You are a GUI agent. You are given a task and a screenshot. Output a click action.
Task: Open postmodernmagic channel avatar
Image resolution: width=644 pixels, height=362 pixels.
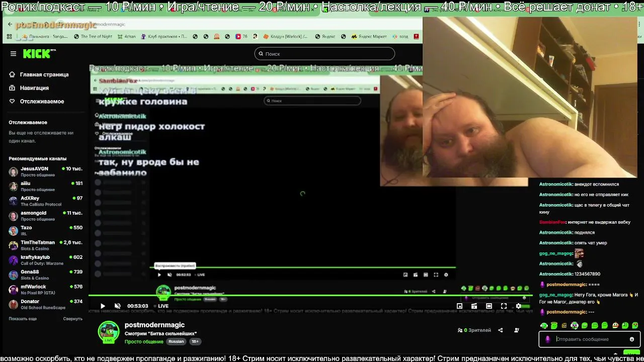(108, 331)
